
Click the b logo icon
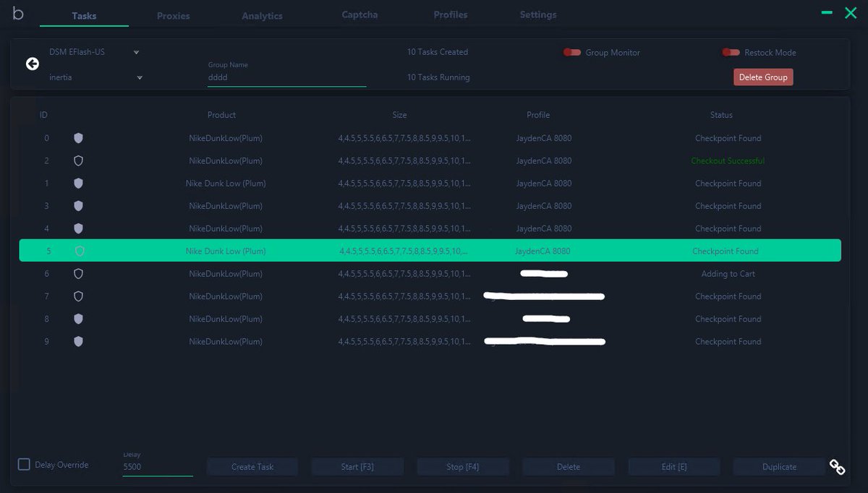pyautogui.click(x=18, y=13)
